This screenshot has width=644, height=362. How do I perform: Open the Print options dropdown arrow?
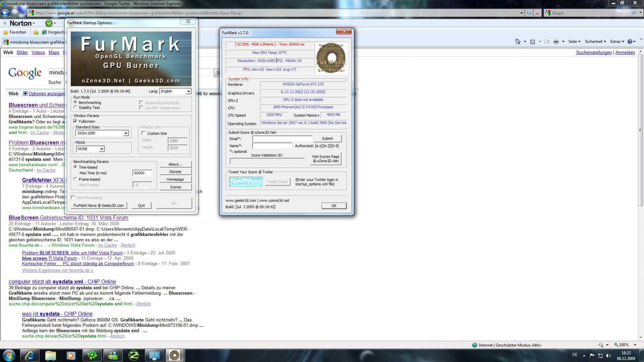[563, 42]
